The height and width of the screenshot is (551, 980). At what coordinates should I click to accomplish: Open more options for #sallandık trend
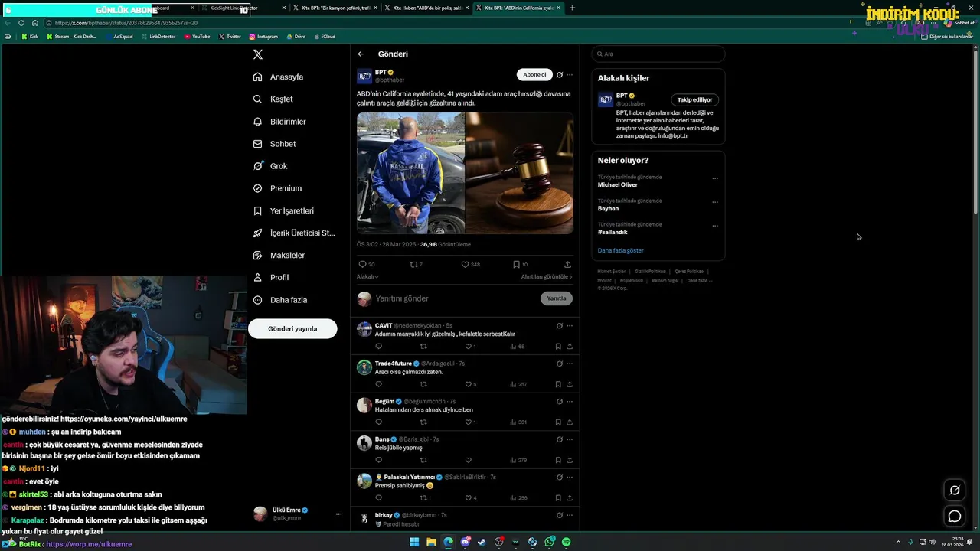coord(715,226)
